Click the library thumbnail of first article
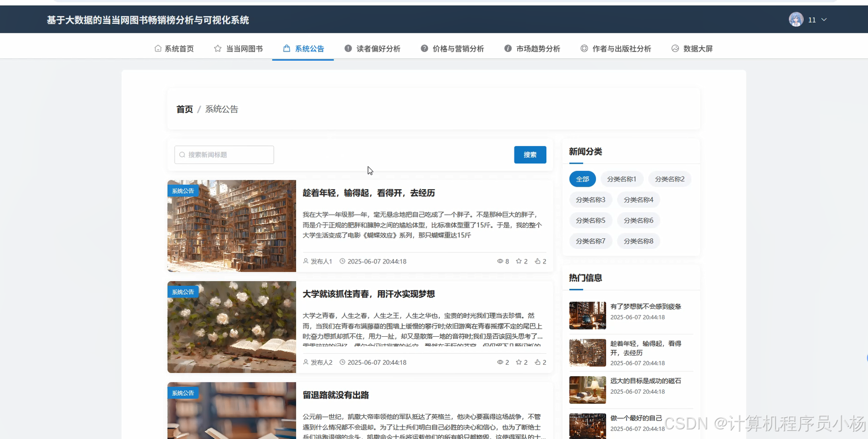Screen dimensions: 868x439 [x=231, y=226]
